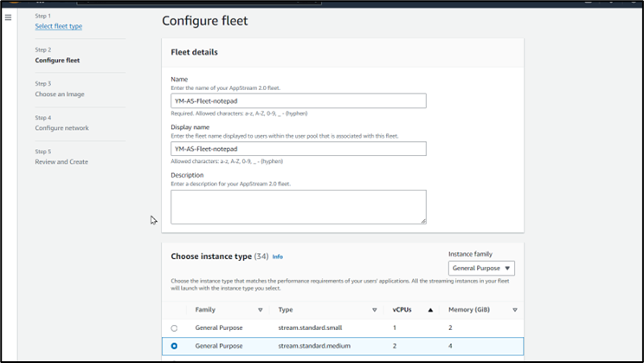Open the hamburger navigation menu icon
Screen dimensions: 644x363
coord(8,17)
